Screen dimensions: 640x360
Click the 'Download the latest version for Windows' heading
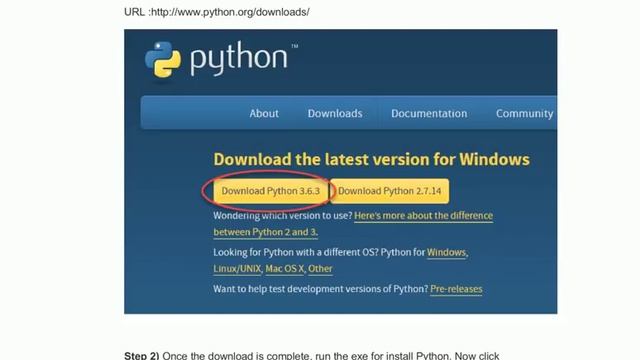[371, 159]
